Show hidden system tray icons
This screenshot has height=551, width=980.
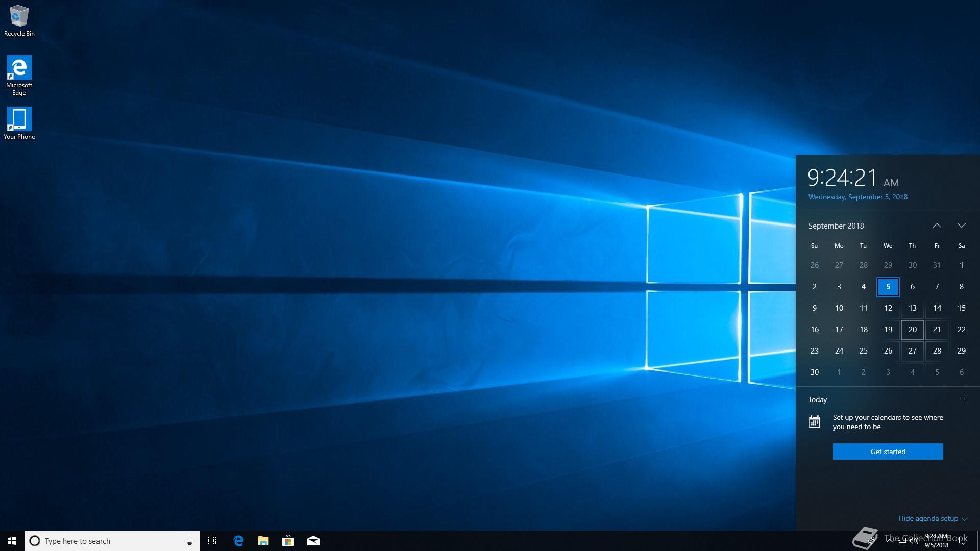[x=890, y=540]
